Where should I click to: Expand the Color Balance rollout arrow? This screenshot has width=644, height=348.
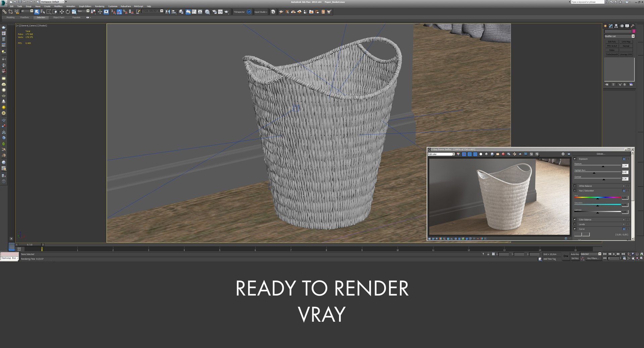click(x=624, y=219)
